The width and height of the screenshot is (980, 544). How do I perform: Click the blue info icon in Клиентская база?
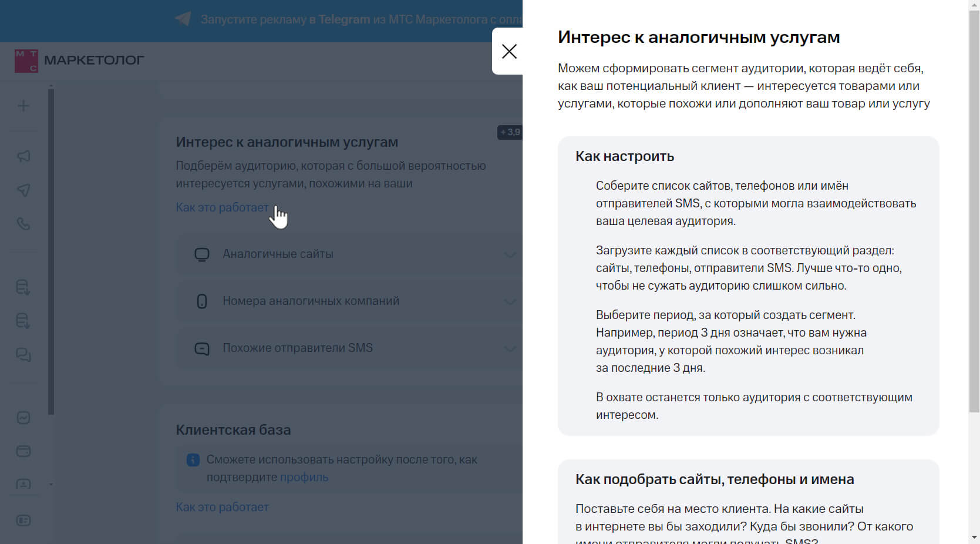tap(193, 460)
